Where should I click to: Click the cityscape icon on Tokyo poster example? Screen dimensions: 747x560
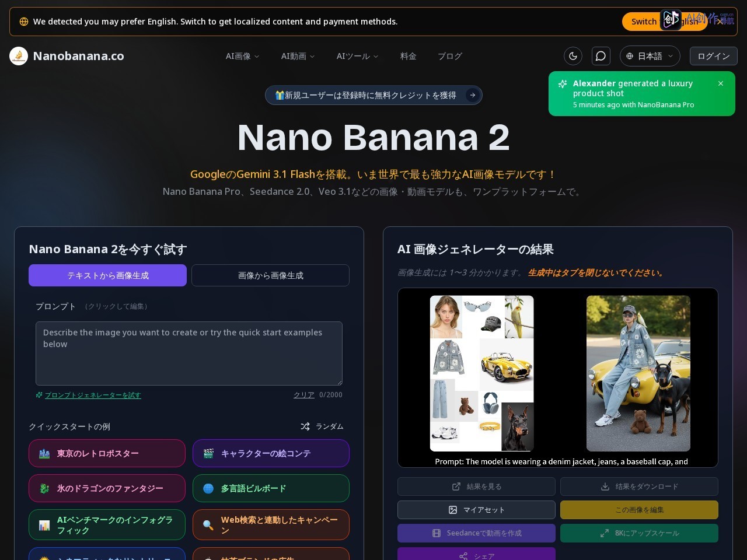[44, 454]
